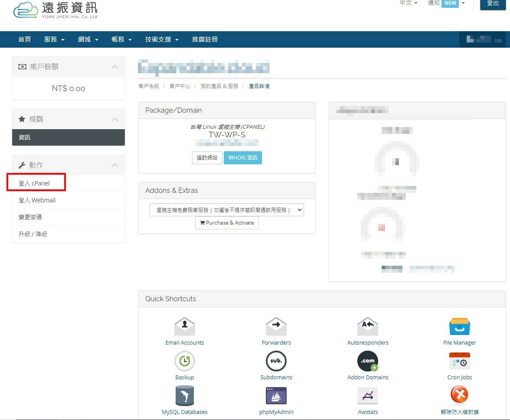Launch the phpMyAdmin icon
This screenshot has width=510, height=420.
tap(276, 396)
